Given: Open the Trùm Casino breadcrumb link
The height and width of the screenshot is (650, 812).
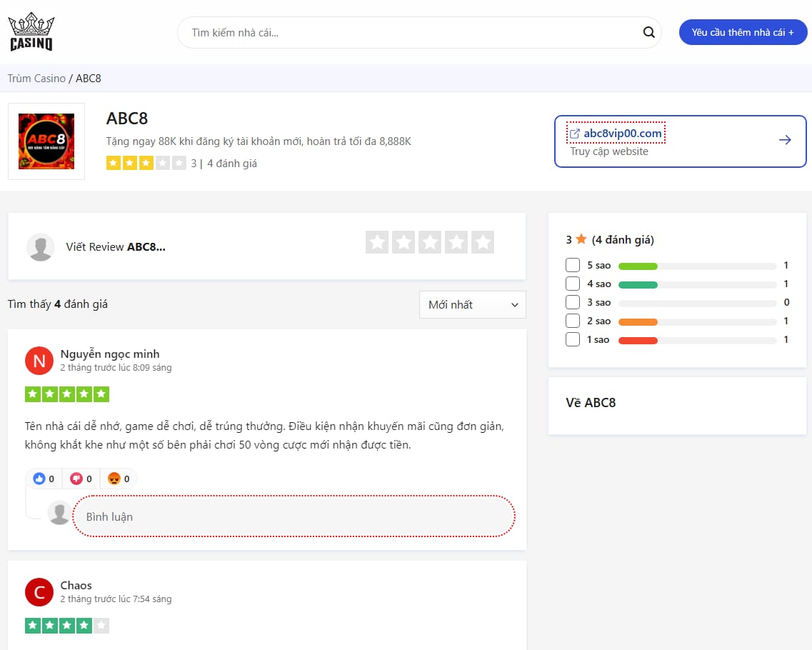Looking at the screenshot, I should pyautogui.click(x=36, y=78).
